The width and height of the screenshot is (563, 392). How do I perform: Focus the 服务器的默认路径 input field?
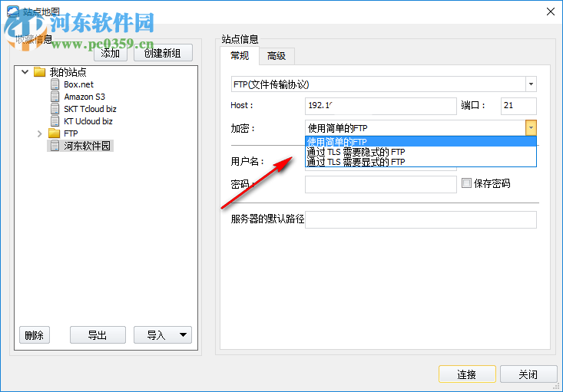click(x=421, y=219)
